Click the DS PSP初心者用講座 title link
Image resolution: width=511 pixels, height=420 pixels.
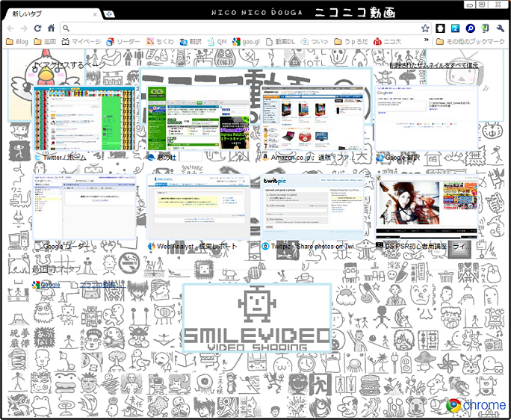click(x=427, y=247)
